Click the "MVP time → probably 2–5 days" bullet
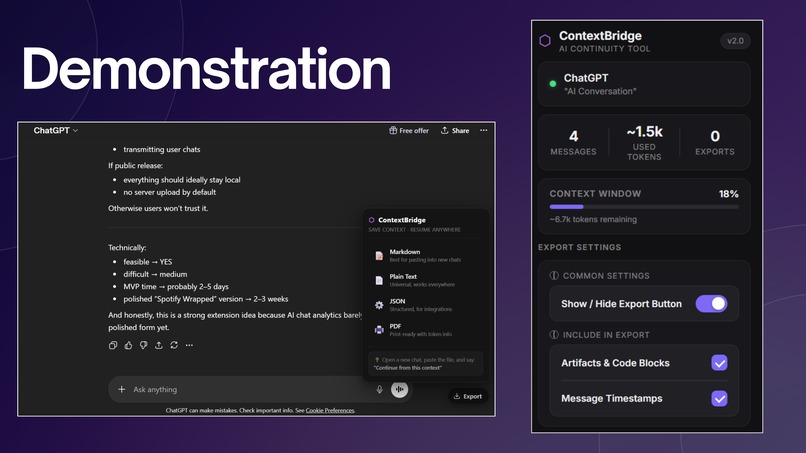The height and width of the screenshot is (453, 806). coord(176,286)
